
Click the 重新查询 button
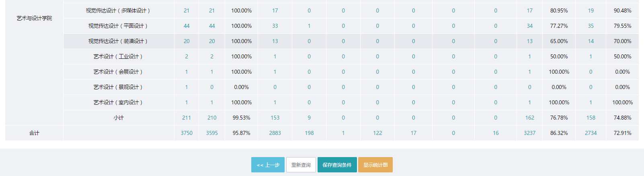pos(301,165)
